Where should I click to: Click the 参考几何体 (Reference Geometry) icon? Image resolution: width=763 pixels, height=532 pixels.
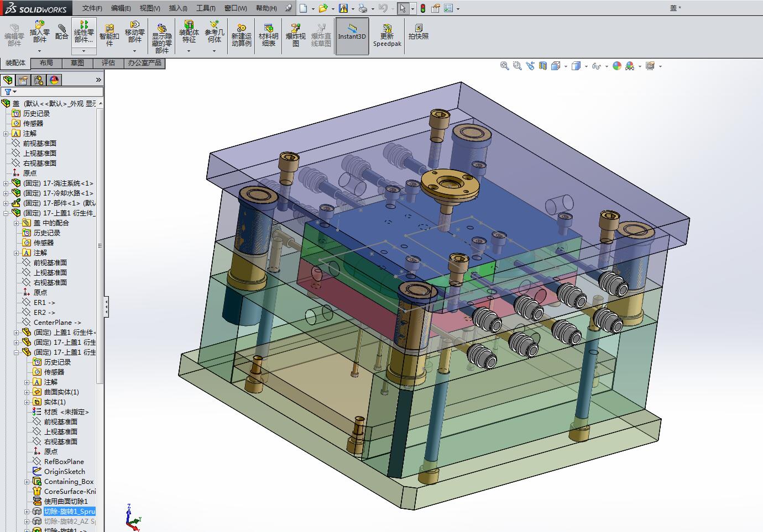[215, 32]
